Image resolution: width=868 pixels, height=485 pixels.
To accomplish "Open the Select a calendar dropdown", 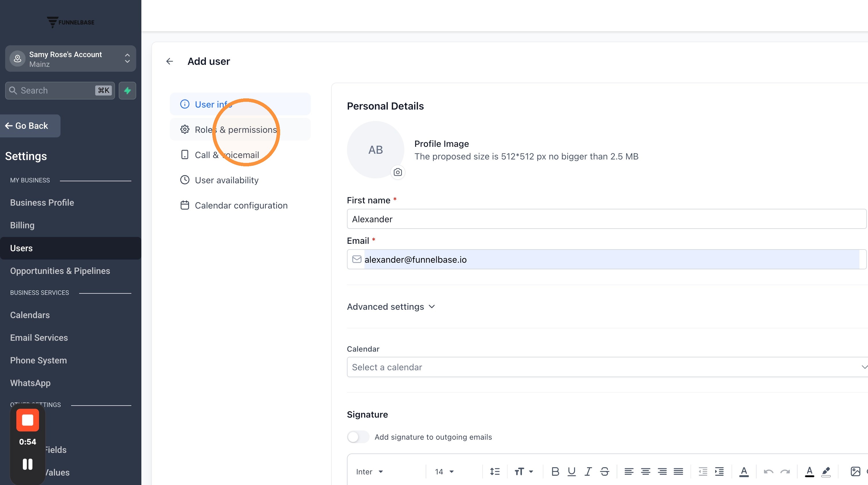I will pos(607,367).
